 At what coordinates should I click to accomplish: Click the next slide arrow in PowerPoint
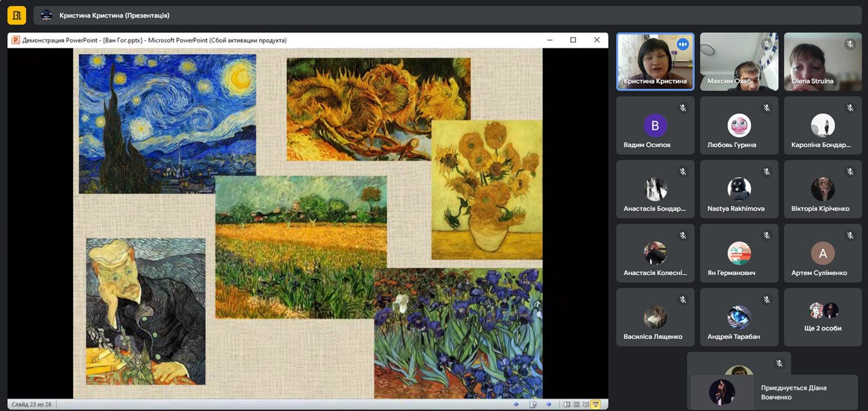pyautogui.click(x=548, y=405)
